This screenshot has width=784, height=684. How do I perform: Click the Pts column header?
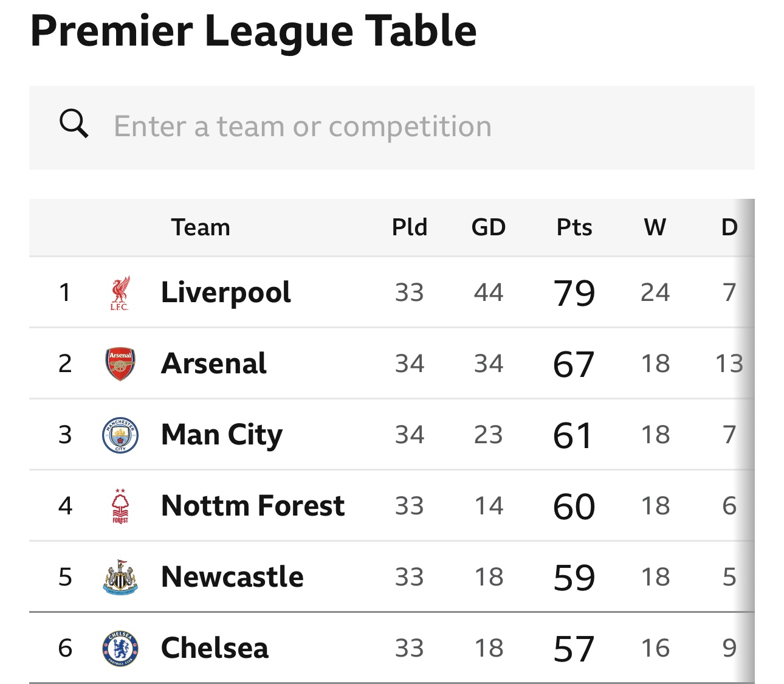tap(574, 227)
